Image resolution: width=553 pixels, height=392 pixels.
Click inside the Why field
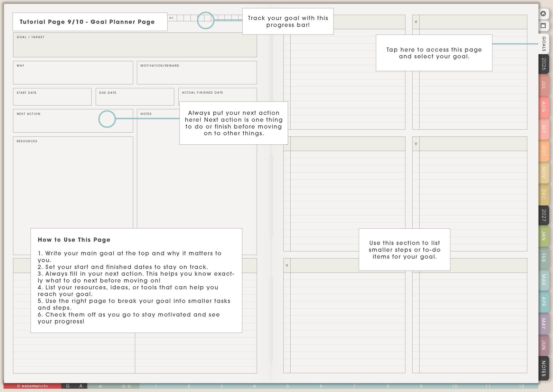coord(73,73)
